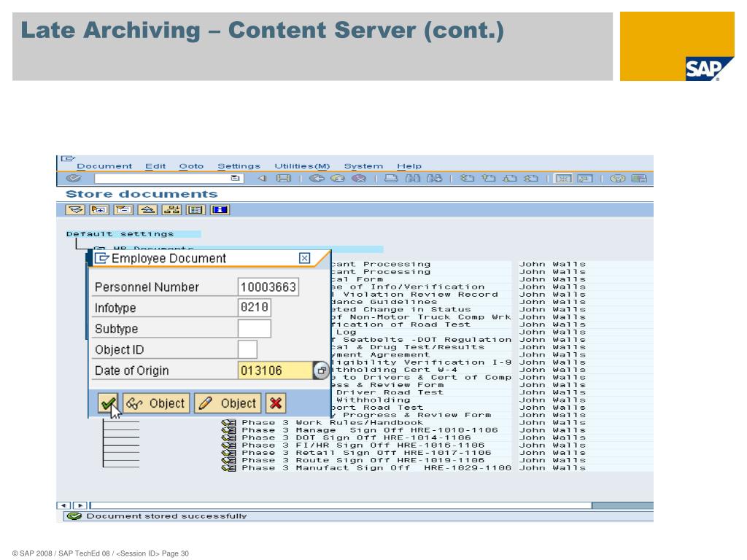The height and width of the screenshot is (560, 747).
Task: Open the Goto menu
Action: click(191, 166)
